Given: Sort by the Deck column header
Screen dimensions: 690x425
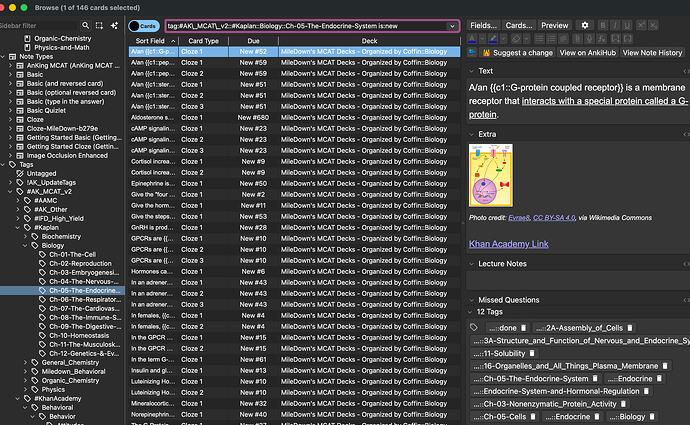Looking at the screenshot, I should 369,41.
